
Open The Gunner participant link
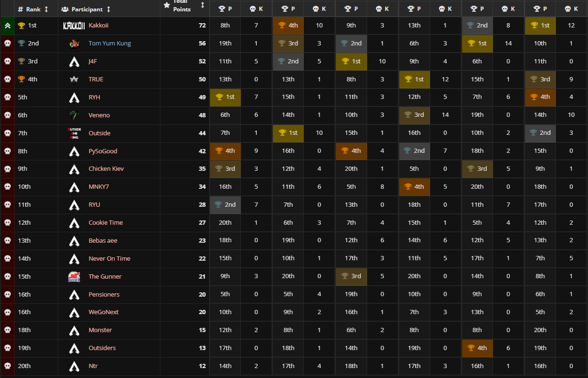pyautogui.click(x=105, y=277)
